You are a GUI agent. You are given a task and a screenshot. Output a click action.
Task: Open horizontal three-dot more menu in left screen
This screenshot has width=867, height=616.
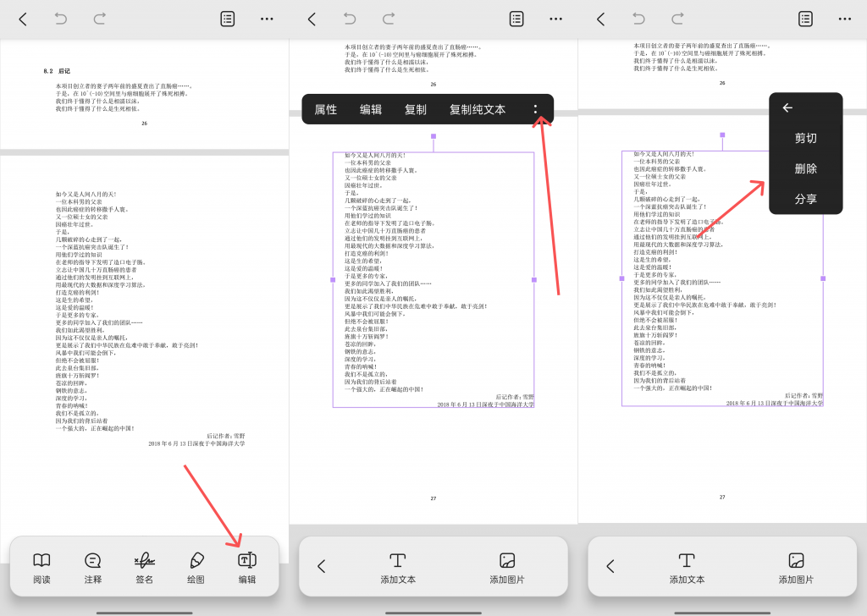tap(267, 19)
